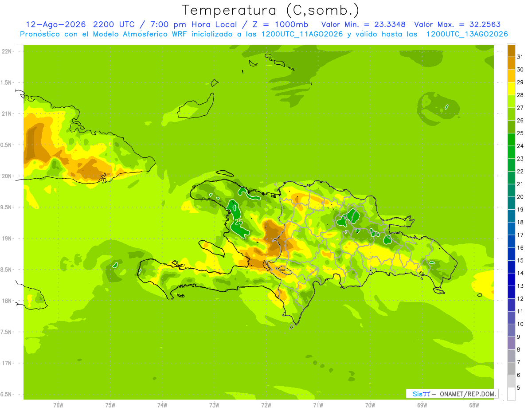Screen dimensions: 532x411
Task: Click the "1200UTC_11AGO2026" initialization time
Action: coord(301,34)
